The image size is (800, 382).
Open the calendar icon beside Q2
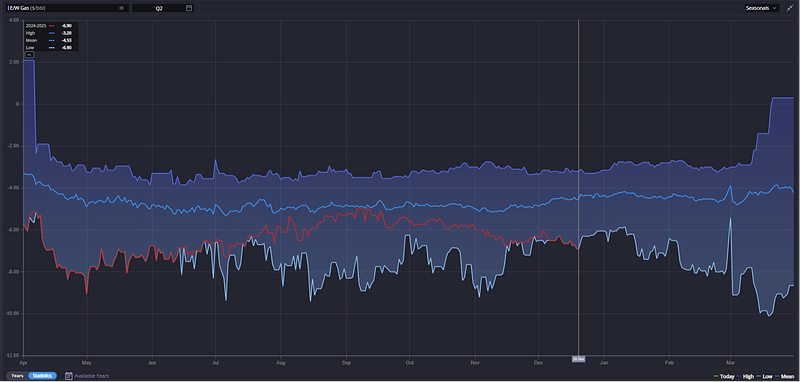[x=189, y=8]
